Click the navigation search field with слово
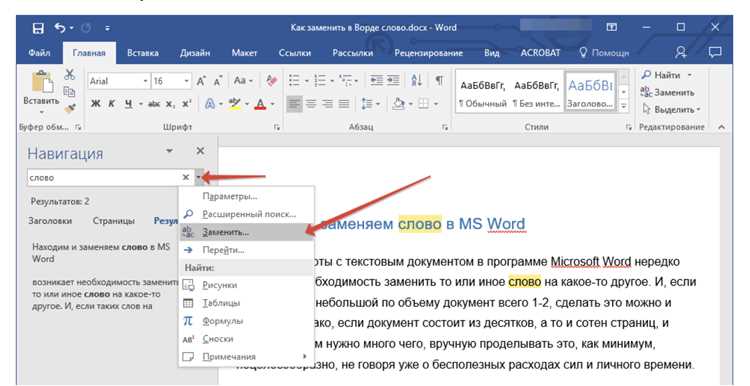Image resolution: width=750 pixels, height=386 pixels. tap(104, 177)
